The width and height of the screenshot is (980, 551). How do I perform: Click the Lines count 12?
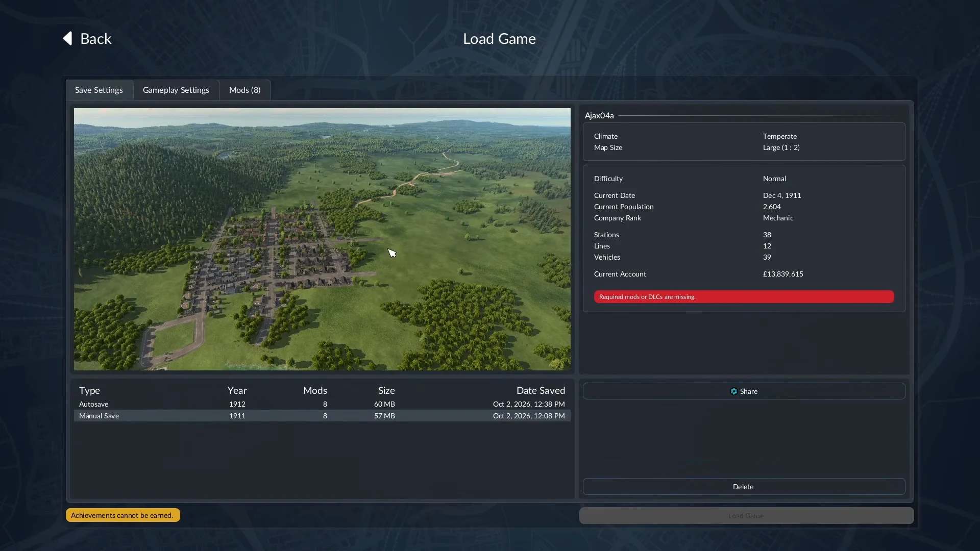[767, 246]
